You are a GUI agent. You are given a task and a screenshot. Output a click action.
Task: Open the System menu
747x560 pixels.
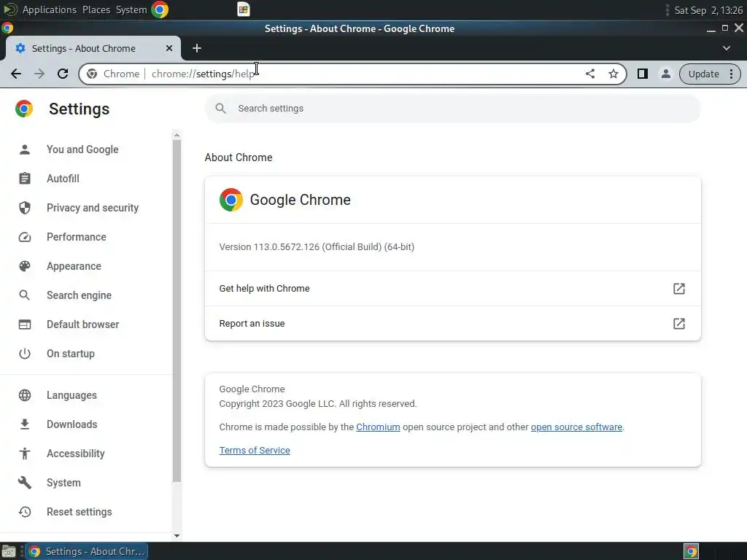click(131, 9)
